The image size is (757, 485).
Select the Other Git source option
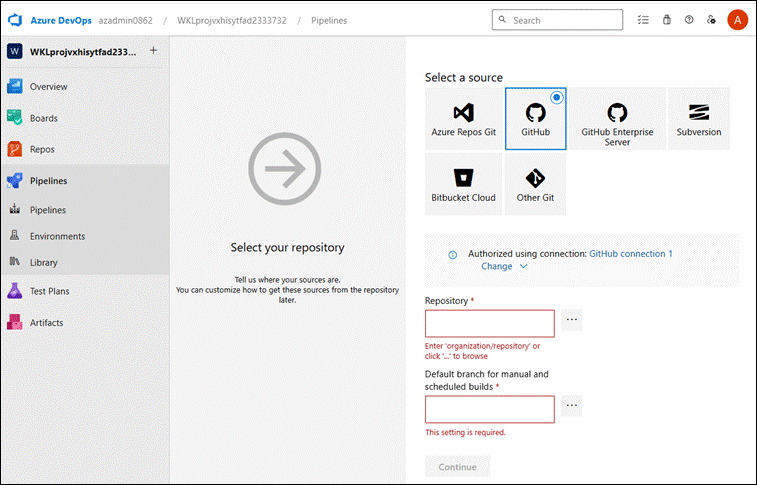535,184
